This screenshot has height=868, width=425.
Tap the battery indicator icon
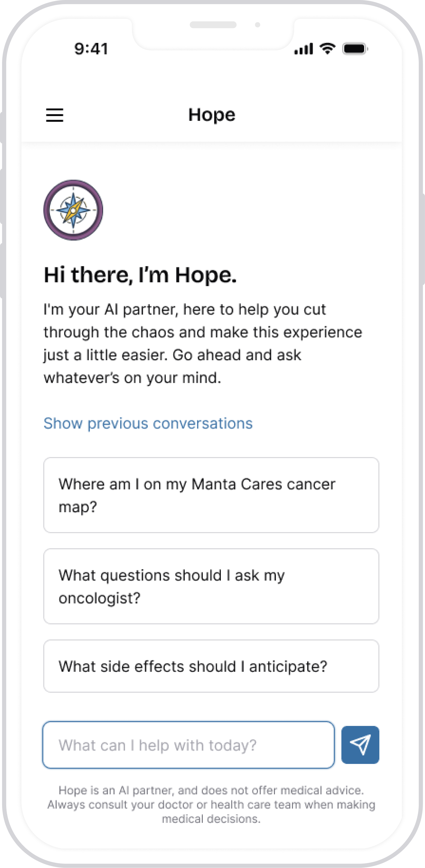click(x=355, y=49)
